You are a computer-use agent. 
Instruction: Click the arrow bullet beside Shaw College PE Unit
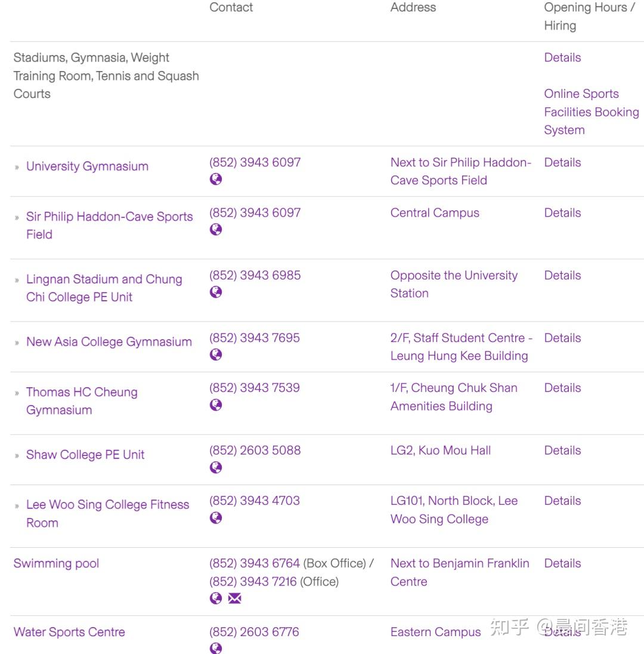(17, 455)
